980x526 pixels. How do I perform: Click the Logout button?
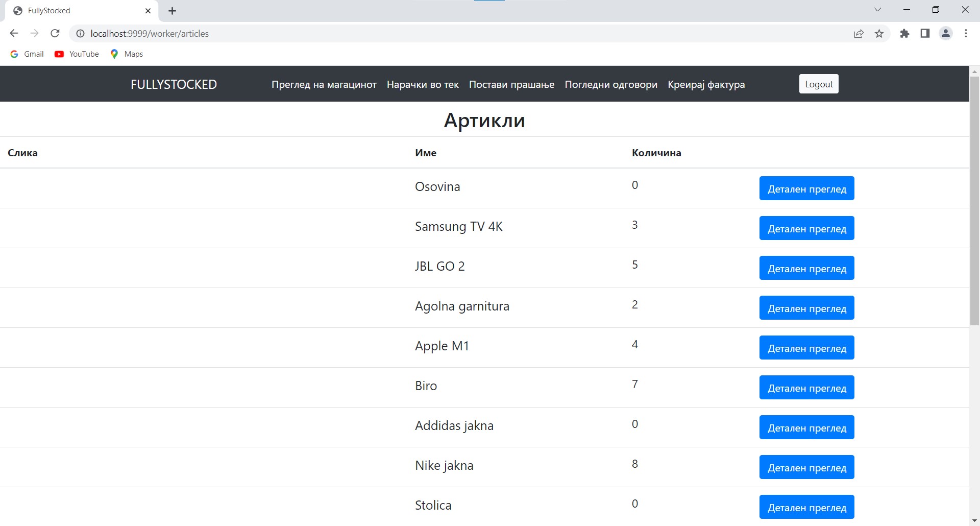tap(819, 84)
